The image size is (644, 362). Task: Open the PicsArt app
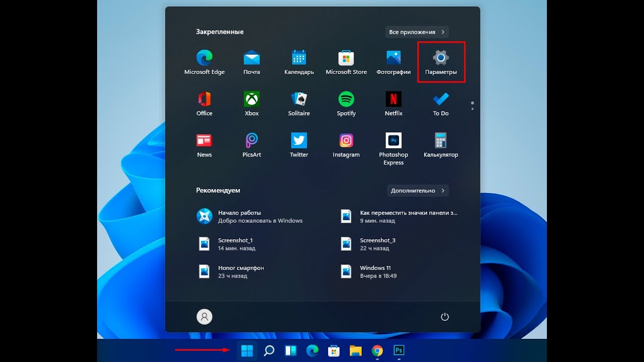[252, 145]
